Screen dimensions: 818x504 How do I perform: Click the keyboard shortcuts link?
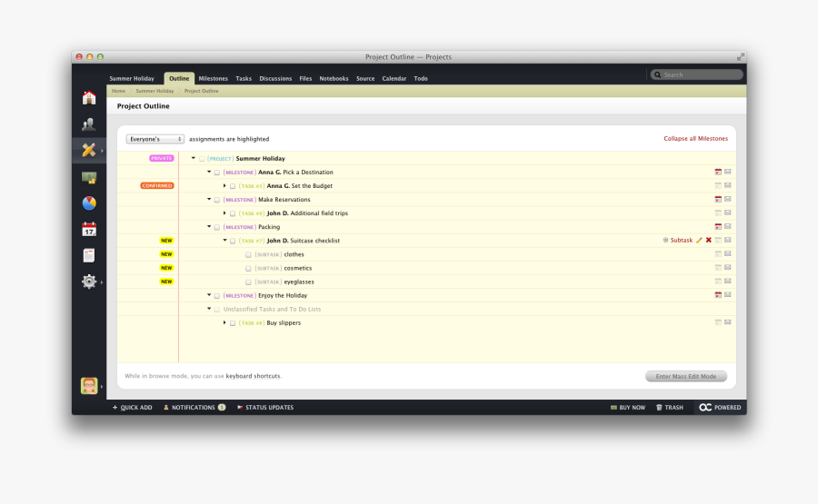coord(253,376)
